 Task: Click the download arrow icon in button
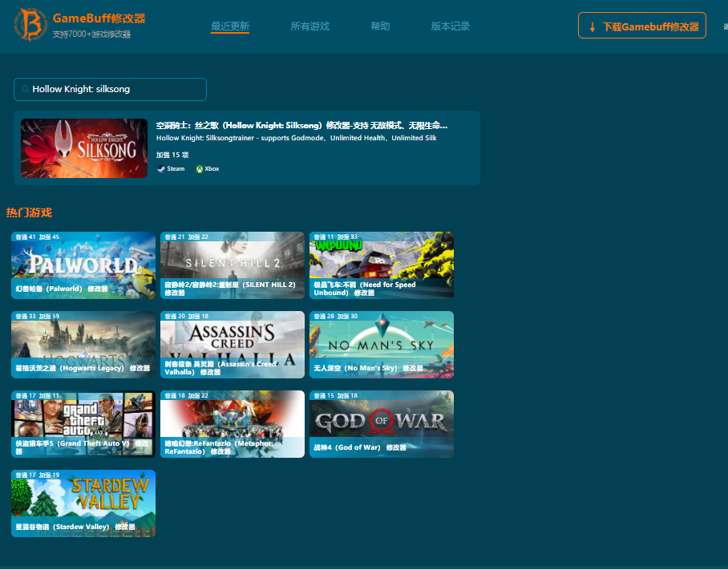pos(593,27)
